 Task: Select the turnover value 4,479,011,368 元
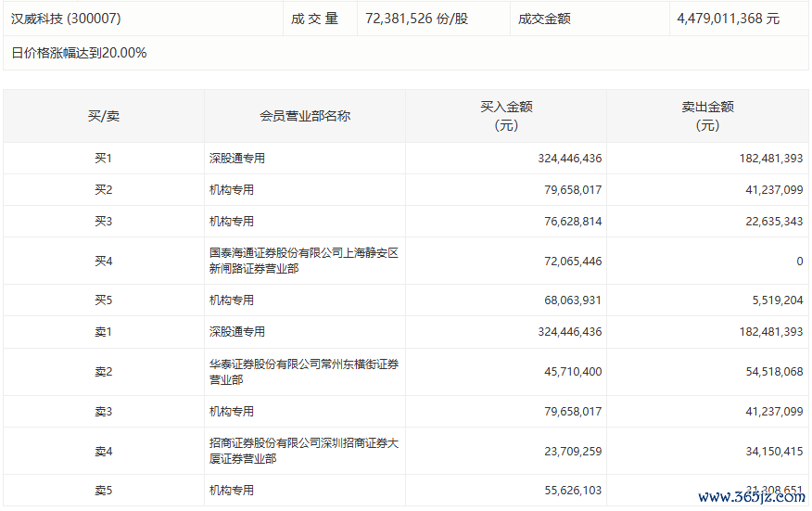click(728, 19)
